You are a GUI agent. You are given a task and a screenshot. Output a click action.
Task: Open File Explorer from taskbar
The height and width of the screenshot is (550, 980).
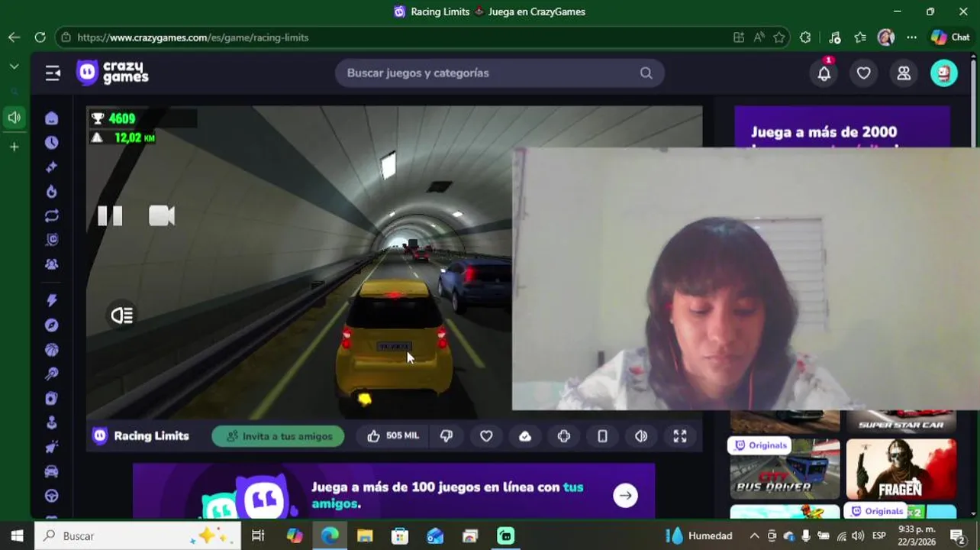(365, 535)
